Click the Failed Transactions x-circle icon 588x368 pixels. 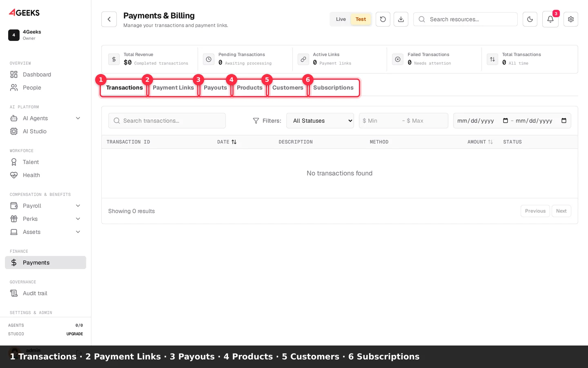[x=398, y=59]
